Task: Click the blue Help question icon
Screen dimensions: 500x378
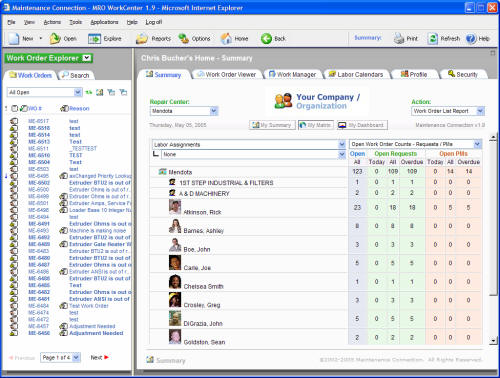Action: coord(471,39)
